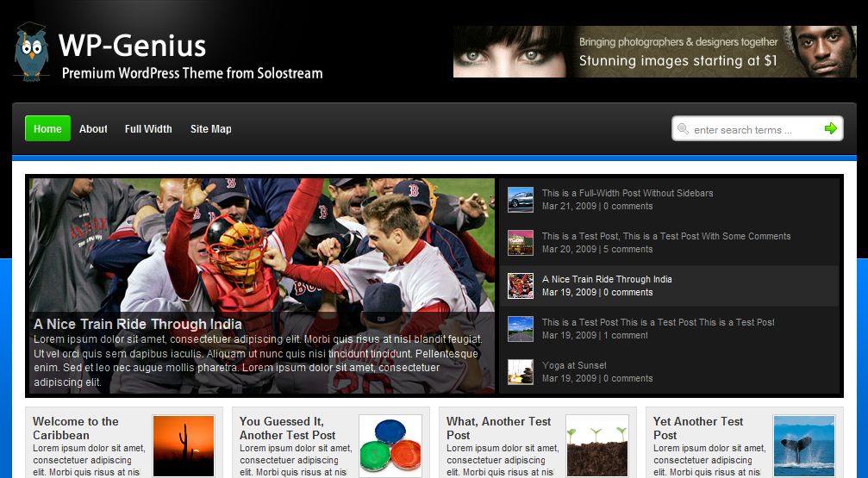Screen dimensions: 868x478
Task: Click the magnifier icon in search box
Action: [683, 129]
